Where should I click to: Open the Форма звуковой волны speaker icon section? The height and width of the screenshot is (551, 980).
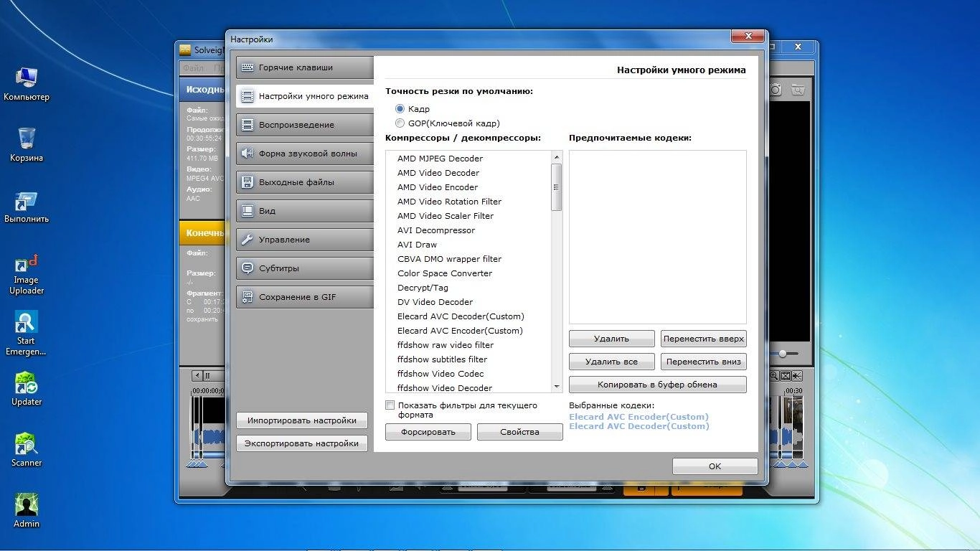(305, 154)
